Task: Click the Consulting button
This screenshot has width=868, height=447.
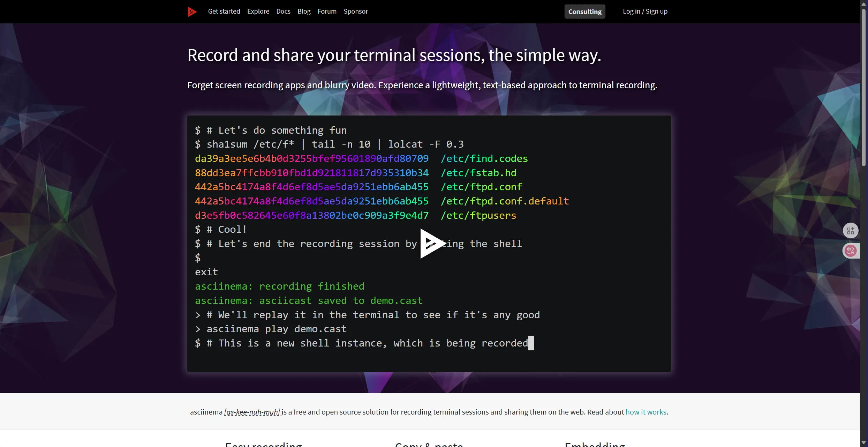Action: [584, 12]
